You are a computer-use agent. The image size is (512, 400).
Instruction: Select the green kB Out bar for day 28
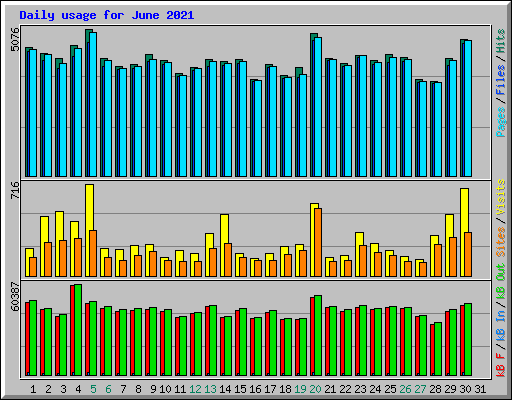click(x=438, y=349)
